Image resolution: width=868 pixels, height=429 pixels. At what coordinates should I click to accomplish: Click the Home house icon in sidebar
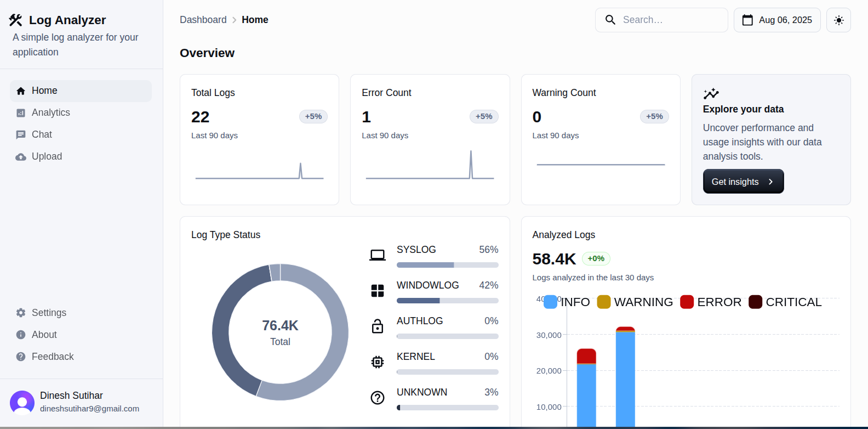tap(21, 91)
